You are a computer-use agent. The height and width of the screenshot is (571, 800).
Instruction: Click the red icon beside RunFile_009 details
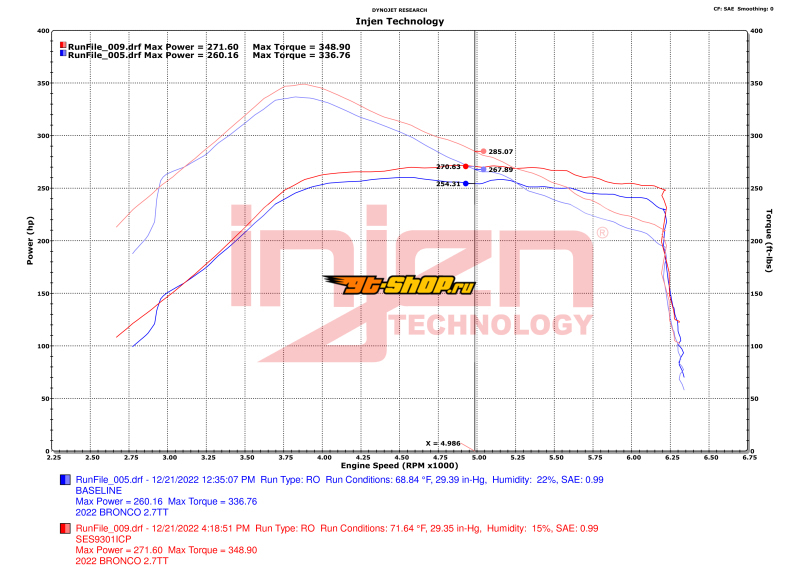tap(66, 527)
